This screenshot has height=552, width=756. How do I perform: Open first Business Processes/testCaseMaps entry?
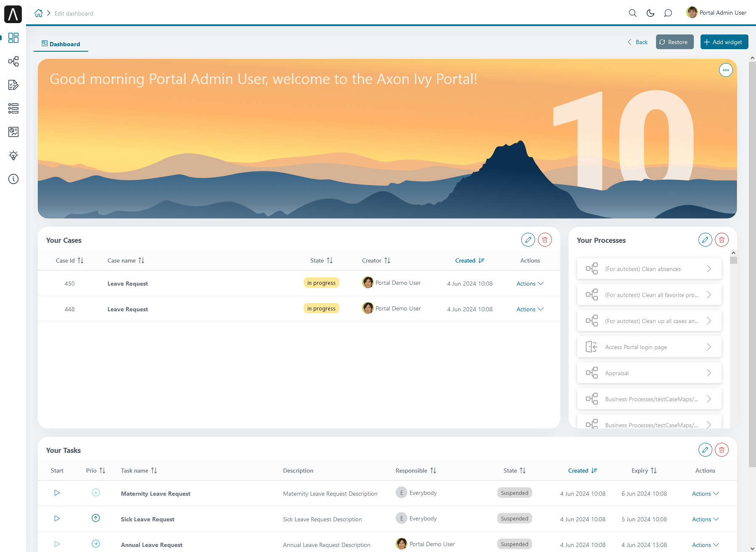(649, 399)
